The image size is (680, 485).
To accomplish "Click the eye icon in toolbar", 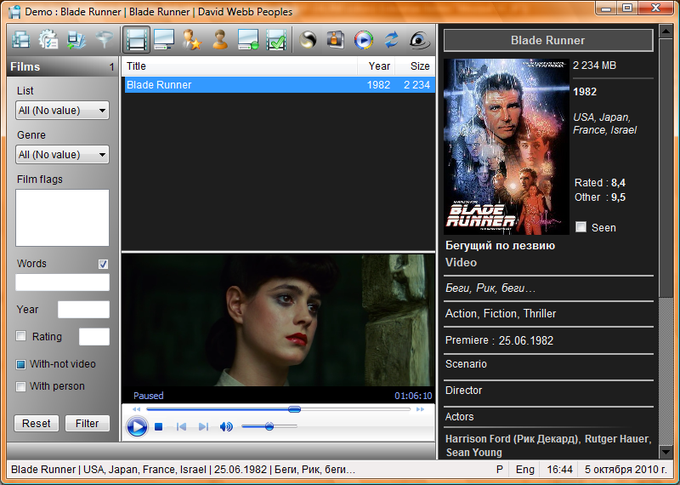I will pyautogui.click(x=421, y=40).
